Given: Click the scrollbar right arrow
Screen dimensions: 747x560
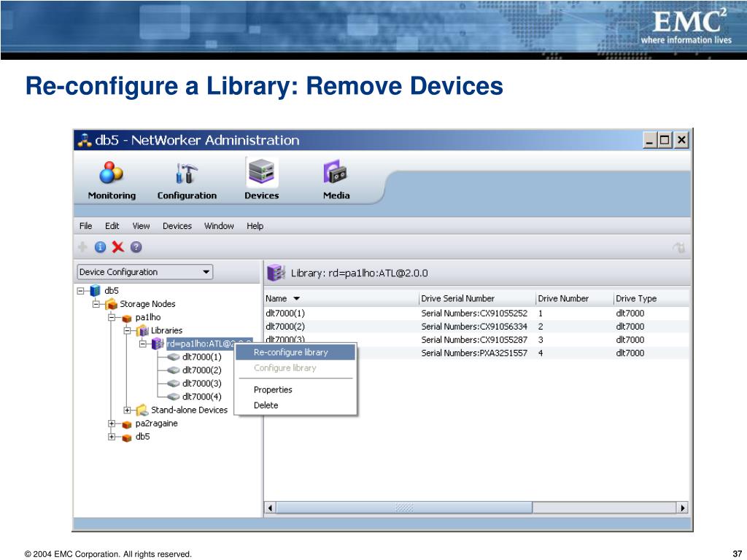Looking at the screenshot, I should coord(683,507).
